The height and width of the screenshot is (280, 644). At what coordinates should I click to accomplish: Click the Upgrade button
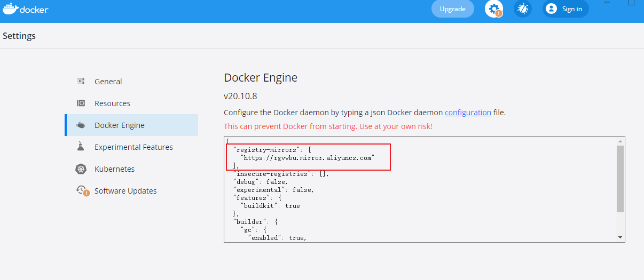453,9
